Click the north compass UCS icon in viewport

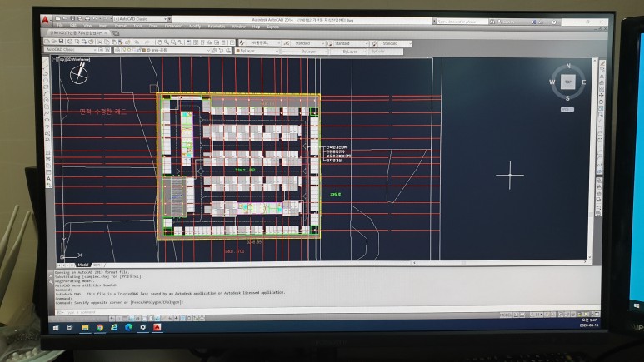(x=78, y=74)
